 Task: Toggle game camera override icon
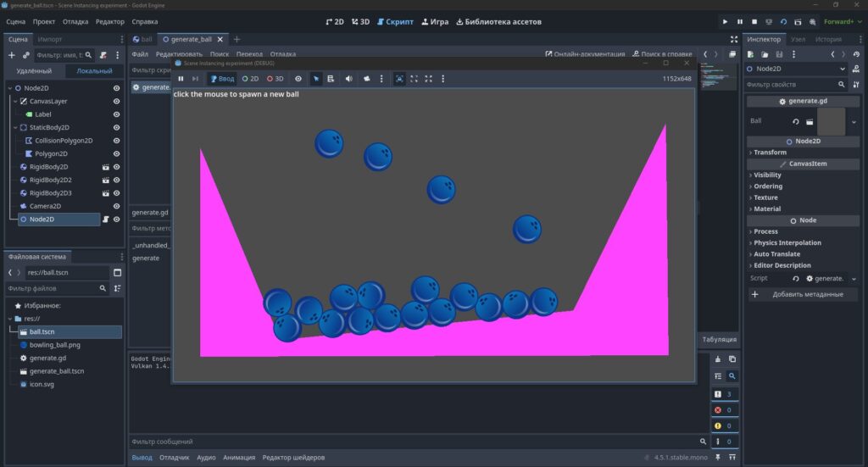click(x=366, y=79)
